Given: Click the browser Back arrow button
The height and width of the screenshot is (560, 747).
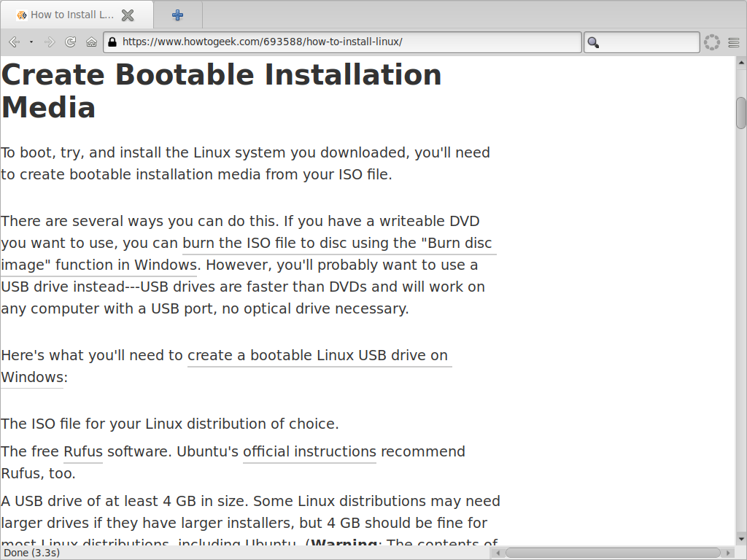Looking at the screenshot, I should tap(13, 42).
